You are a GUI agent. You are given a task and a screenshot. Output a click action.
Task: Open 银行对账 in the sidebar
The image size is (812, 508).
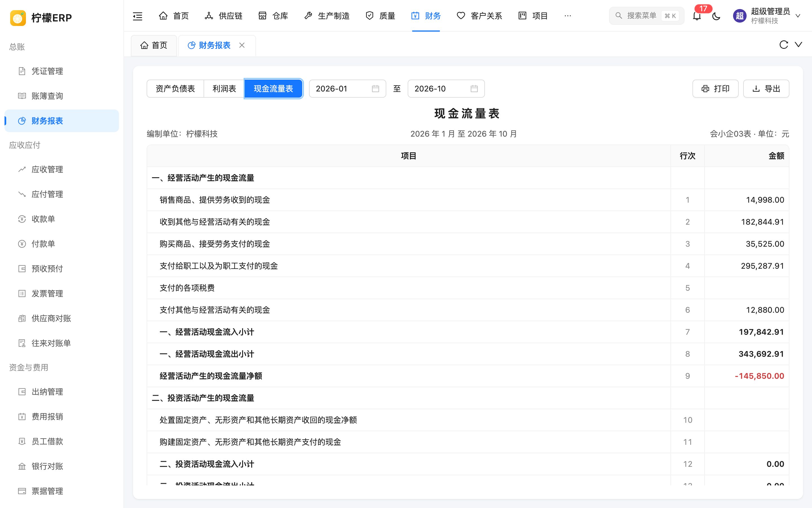click(62, 466)
